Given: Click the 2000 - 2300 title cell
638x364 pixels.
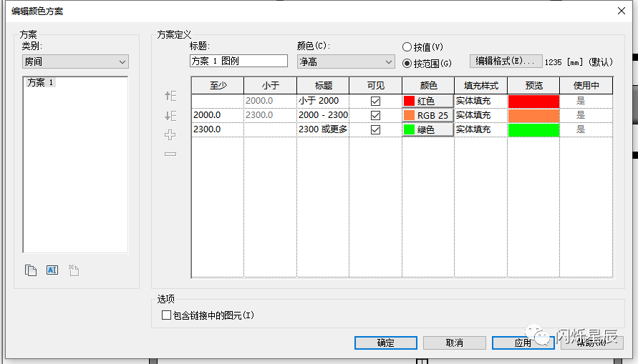Looking at the screenshot, I should [x=323, y=115].
